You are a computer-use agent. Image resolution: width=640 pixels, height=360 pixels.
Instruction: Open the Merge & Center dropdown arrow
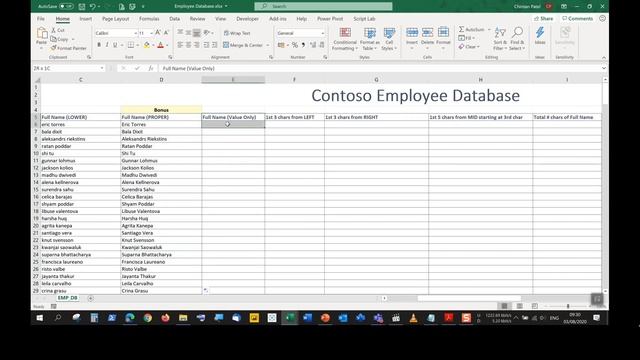[268, 45]
